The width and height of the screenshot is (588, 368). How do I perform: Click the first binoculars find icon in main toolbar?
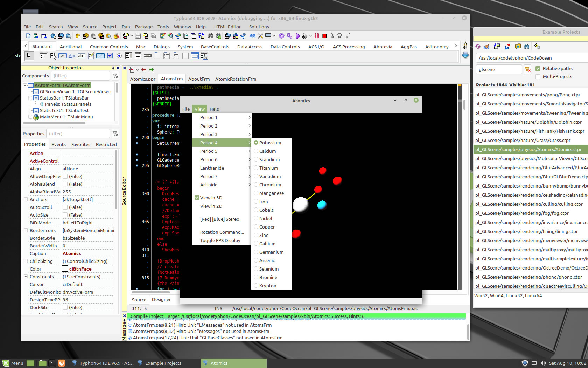[x=211, y=36]
